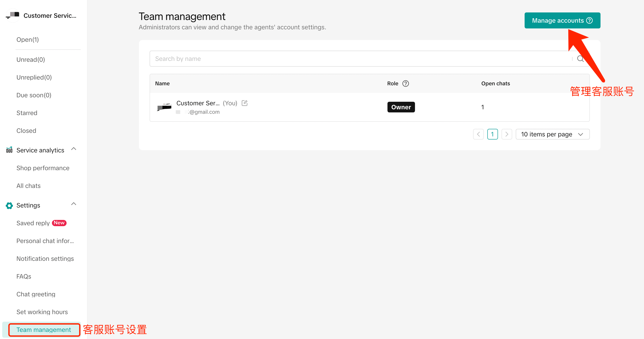644x339 pixels.
Task: Collapse the Settings section chevron
Action: pyautogui.click(x=73, y=204)
